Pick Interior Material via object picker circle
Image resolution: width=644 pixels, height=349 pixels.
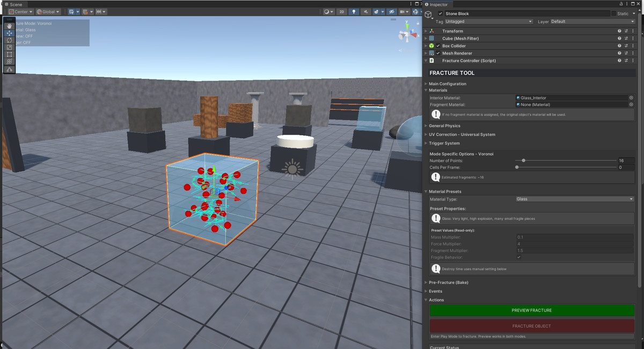tap(631, 98)
